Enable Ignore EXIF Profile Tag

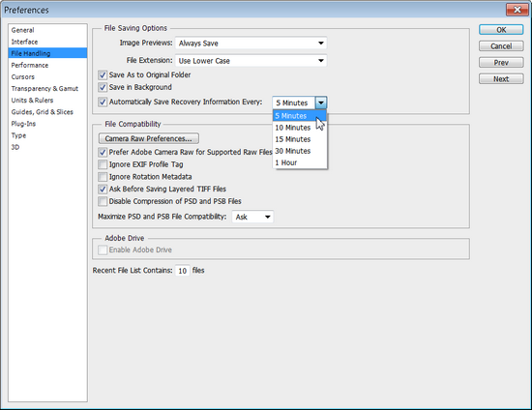coord(103,164)
